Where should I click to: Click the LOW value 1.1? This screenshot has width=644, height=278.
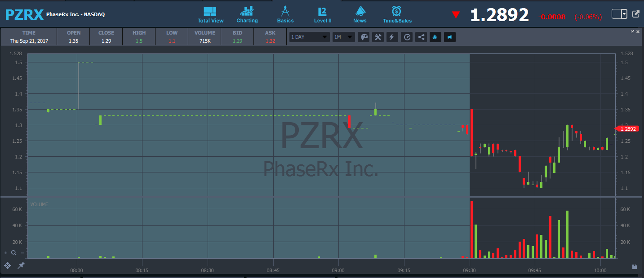click(x=172, y=41)
